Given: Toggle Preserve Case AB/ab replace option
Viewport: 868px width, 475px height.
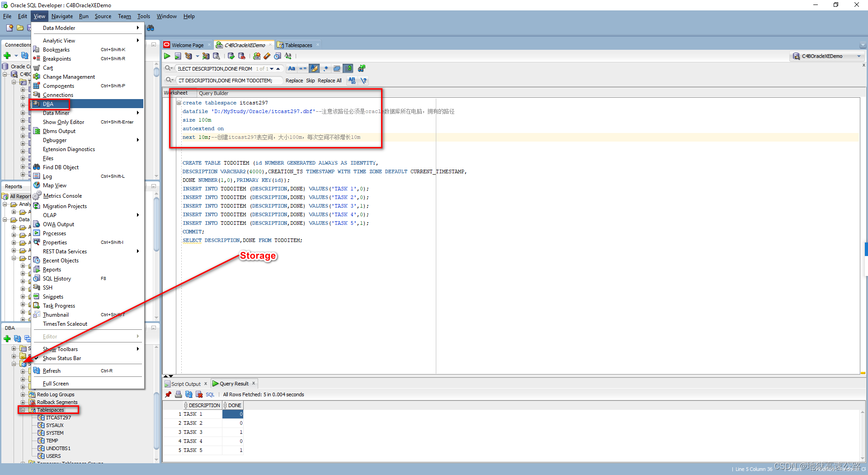Looking at the screenshot, I should 352,81.
